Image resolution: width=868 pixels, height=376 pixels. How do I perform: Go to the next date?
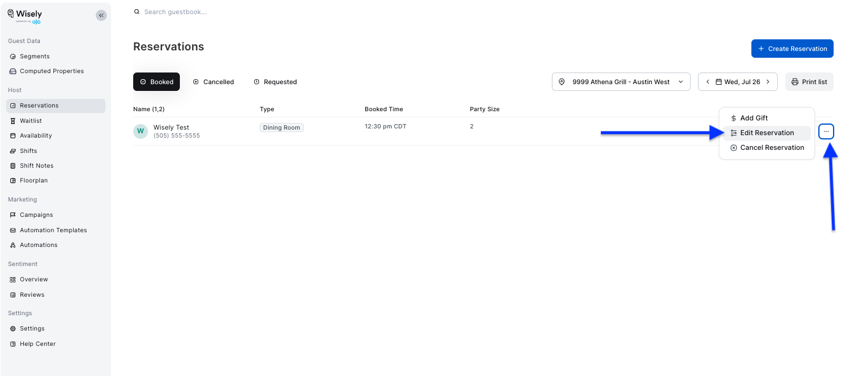point(767,82)
